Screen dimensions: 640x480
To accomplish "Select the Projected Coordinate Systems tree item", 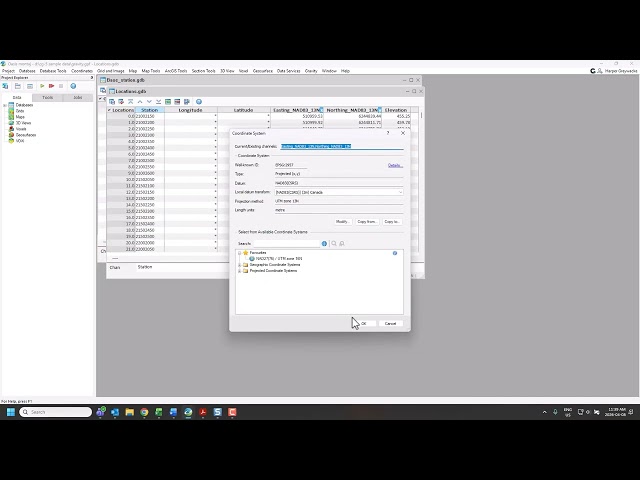I will coord(273,271).
